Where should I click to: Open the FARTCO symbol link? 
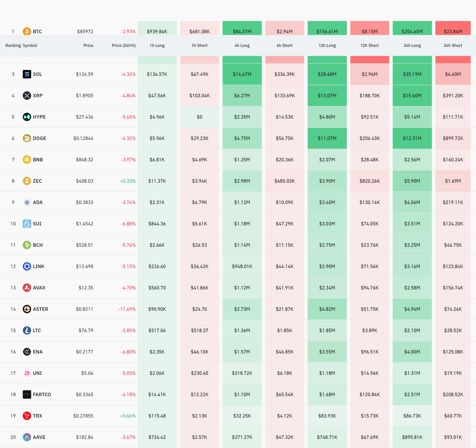click(42, 395)
